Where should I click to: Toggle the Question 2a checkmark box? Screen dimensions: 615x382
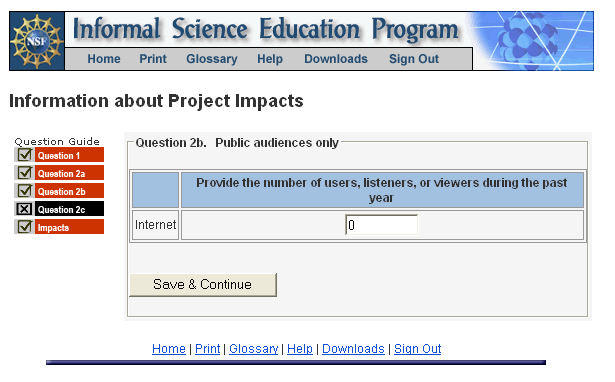tap(25, 173)
